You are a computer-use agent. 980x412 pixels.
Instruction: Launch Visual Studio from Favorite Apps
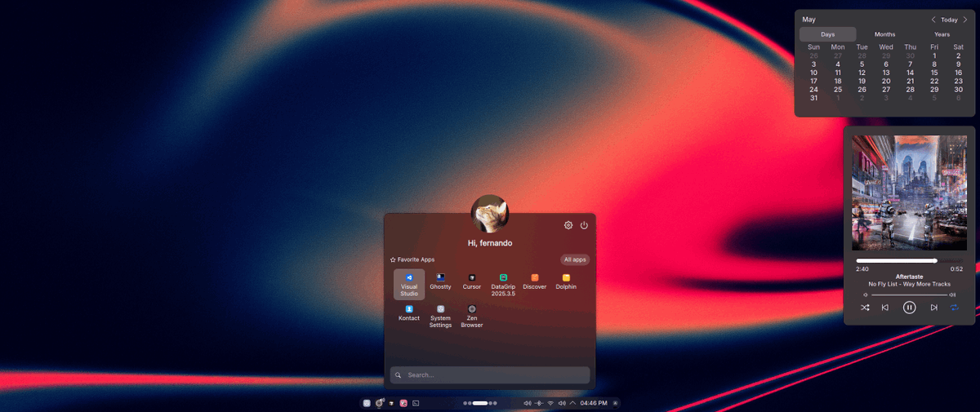pos(409,285)
